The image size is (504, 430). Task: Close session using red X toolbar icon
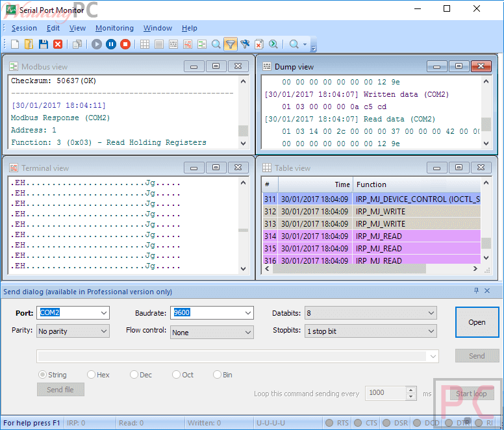pos(58,44)
